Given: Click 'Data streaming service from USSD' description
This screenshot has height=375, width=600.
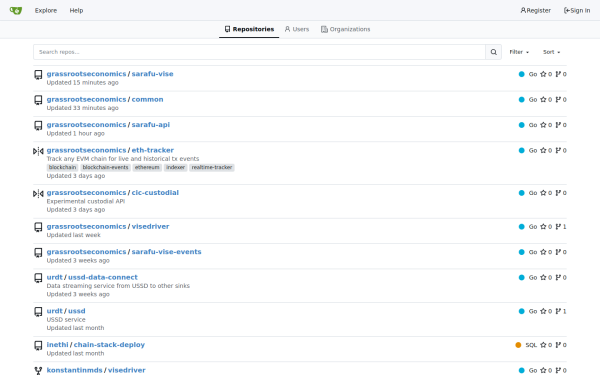Looking at the screenshot, I should 118,286.
